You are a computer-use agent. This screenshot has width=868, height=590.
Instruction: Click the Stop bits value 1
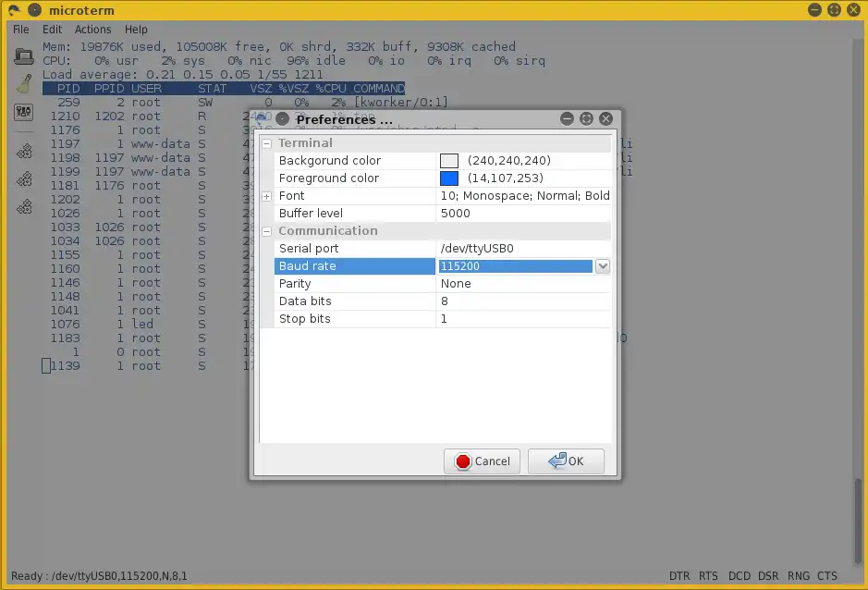click(x=444, y=319)
